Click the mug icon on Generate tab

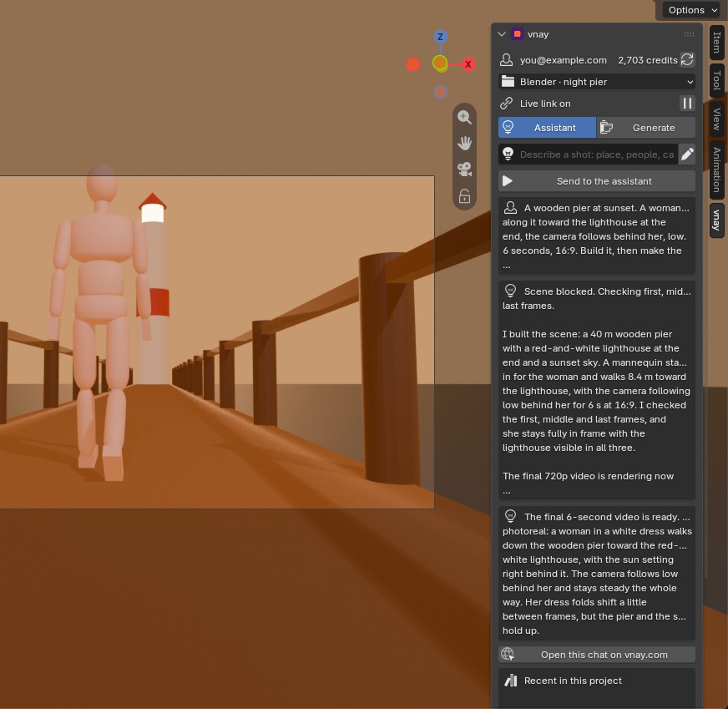coord(606,127)
